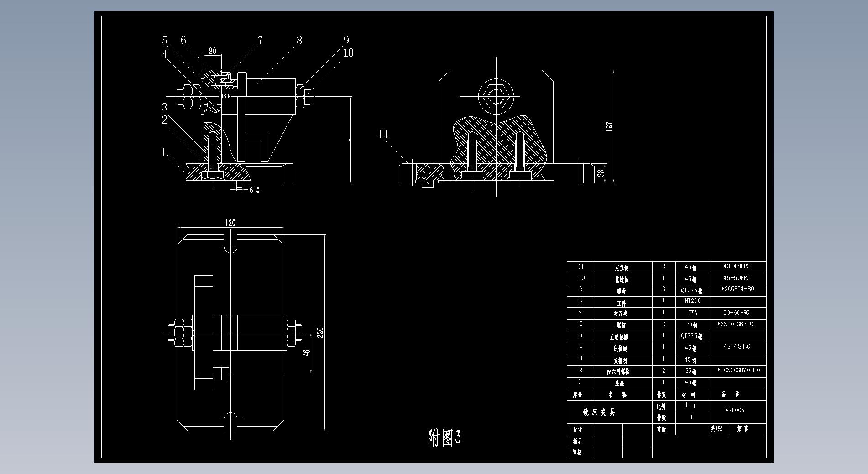Click the 'M10X30GB70-80' remark cell
Image resolution: width=868 pixels, height=474 pixels.
pos(738,370)
